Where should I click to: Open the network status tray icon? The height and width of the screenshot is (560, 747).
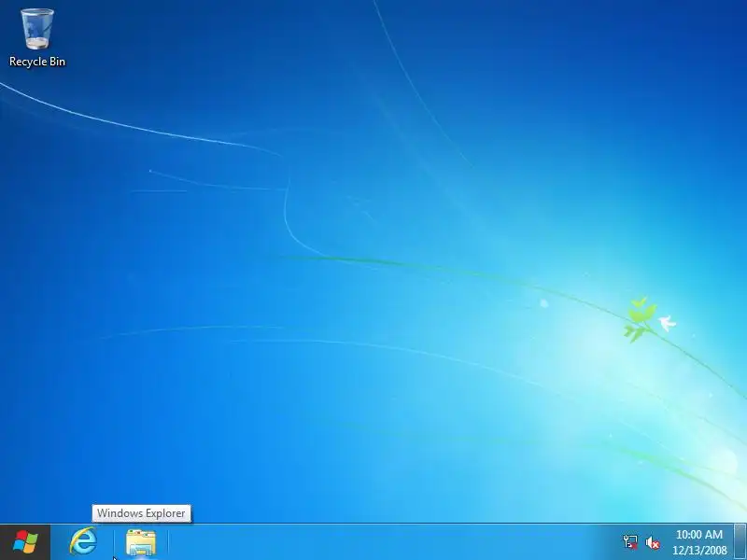(x=629, y=542)
